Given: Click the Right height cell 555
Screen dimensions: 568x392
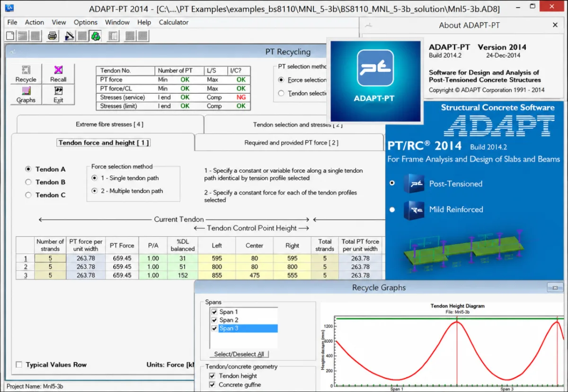Looking at the screenshot, I should coord(292,276).
